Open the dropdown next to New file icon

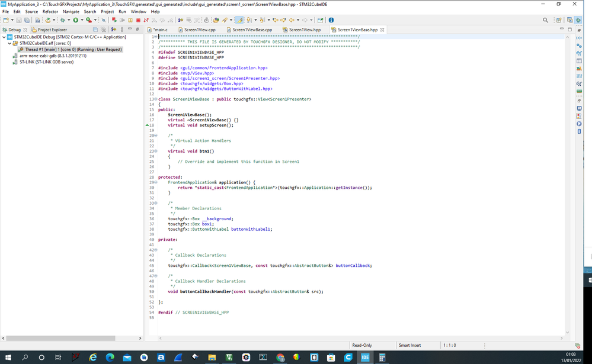point(12,20)
